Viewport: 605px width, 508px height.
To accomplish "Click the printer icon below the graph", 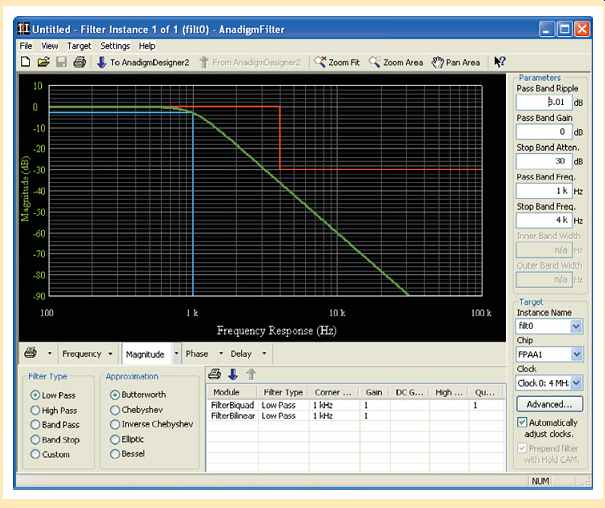I will click(x=30, y=353).
